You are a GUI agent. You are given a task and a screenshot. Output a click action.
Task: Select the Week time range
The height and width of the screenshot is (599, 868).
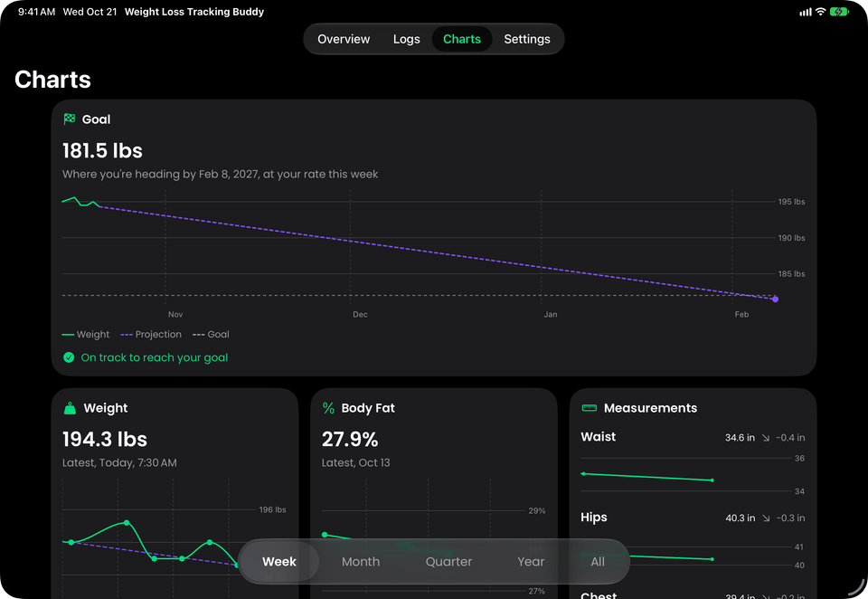click(x=279, y=561)
